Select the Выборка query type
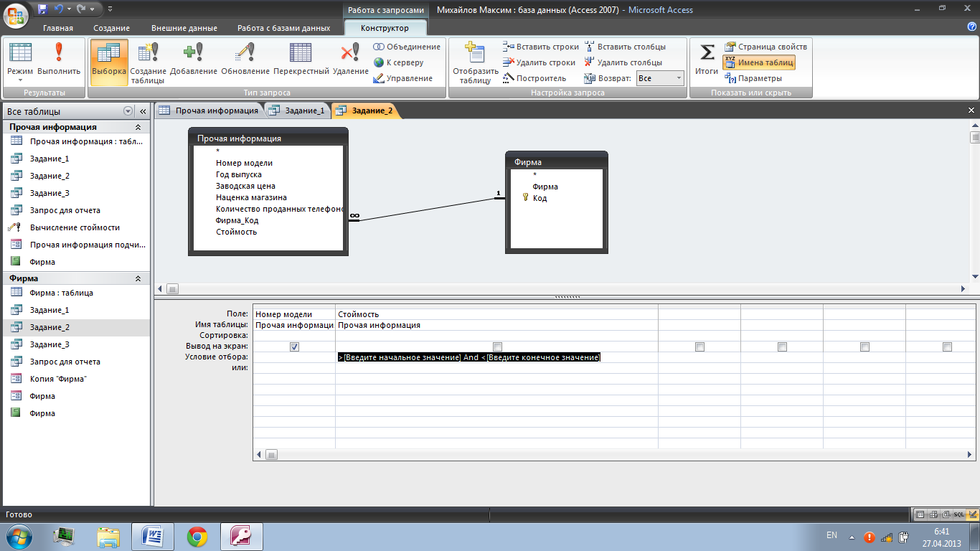The image size is (980, 551). point(109,62)
